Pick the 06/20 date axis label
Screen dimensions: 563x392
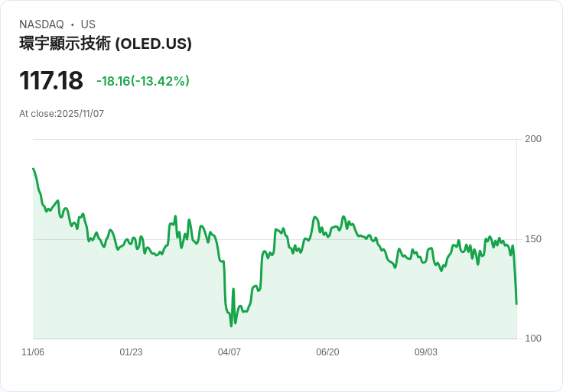327,352
